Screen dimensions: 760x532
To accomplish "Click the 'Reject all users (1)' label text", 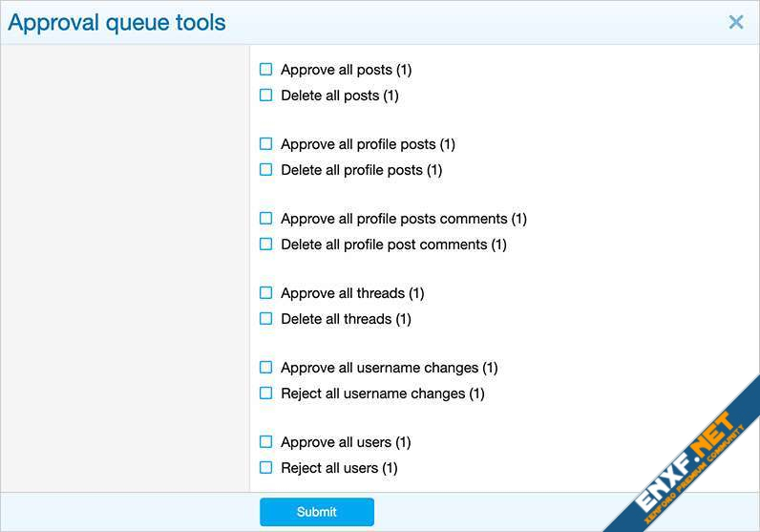I will pyautogui.click(x=339, y=468).
